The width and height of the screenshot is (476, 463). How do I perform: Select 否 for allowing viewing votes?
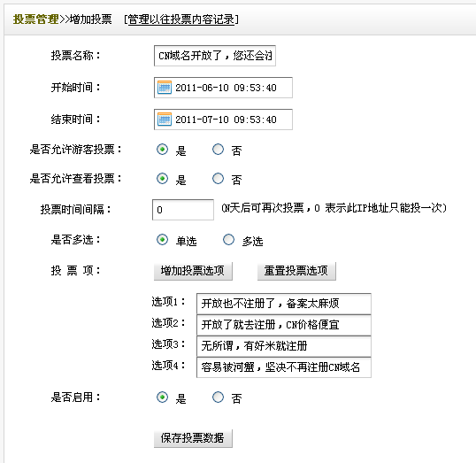tap(218, 178)
